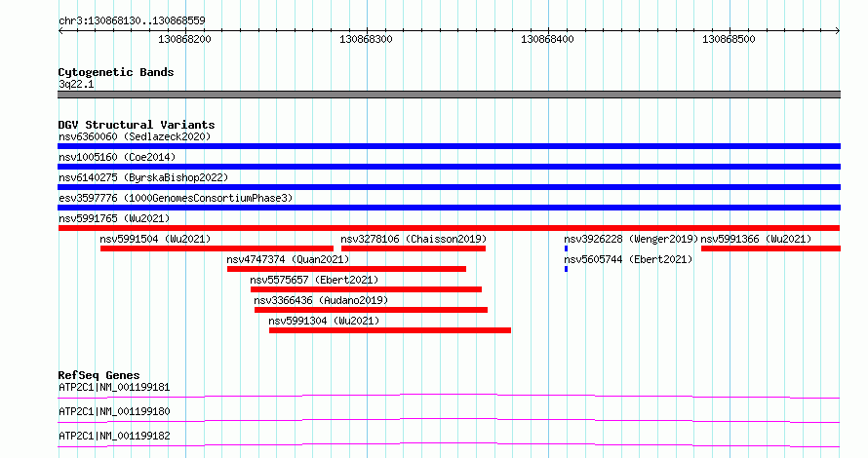This screenshot has height=458, width=868.
Task: Open variant nsv5605744 (Ebert2021) label
Action: (x=628, y=259)
